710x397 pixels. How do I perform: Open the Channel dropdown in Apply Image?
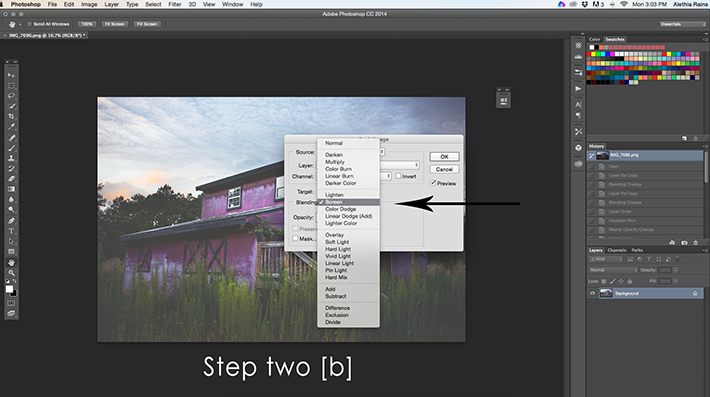(385, 176)
